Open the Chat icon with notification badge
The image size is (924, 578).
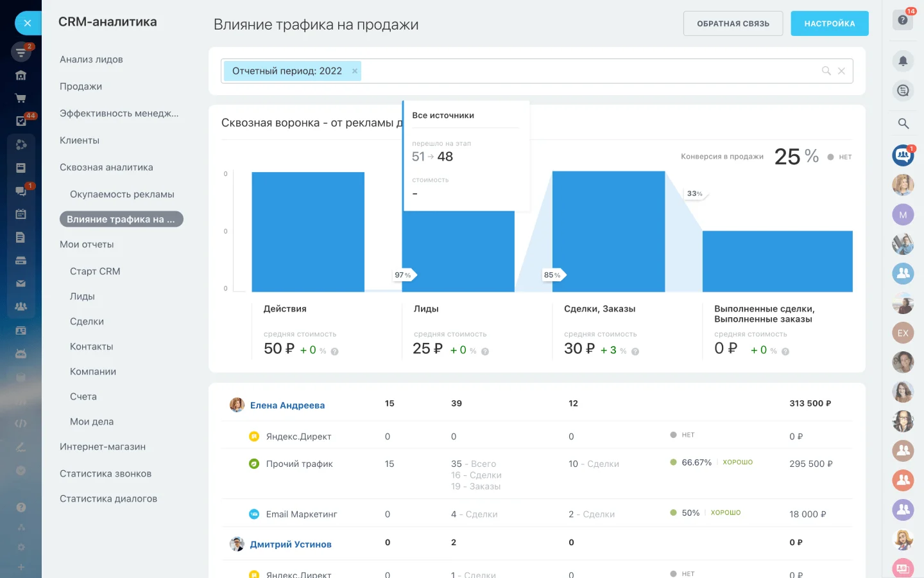point(21,190)
